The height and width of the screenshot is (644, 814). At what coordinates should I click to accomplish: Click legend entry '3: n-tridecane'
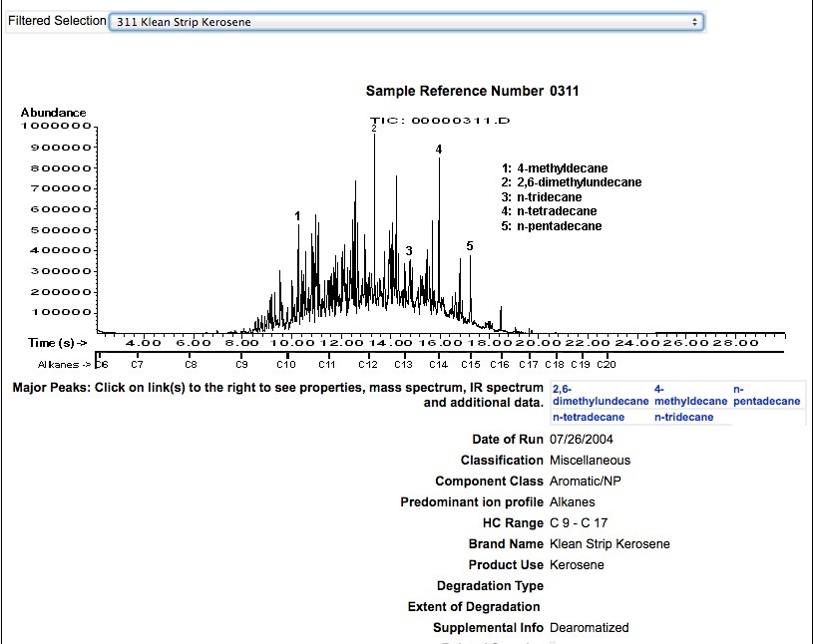(x=542, y=197)
